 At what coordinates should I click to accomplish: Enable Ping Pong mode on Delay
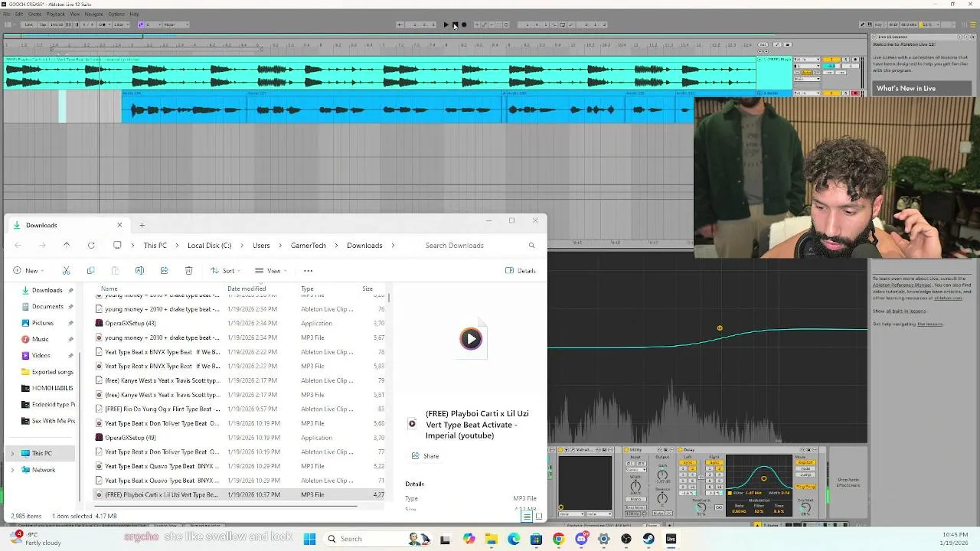805,487
